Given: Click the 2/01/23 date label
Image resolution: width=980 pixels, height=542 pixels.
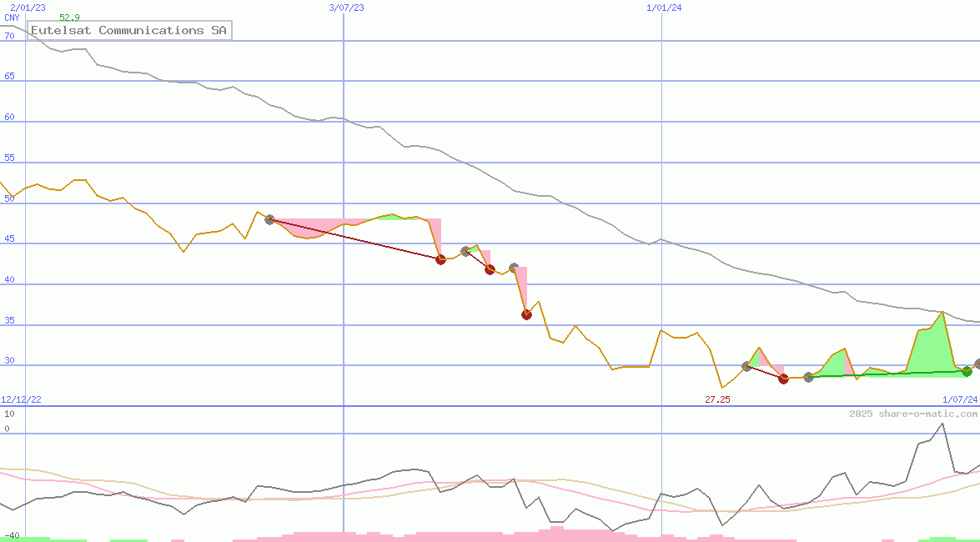Looking at the screenshot, I should tap(28, 8).
